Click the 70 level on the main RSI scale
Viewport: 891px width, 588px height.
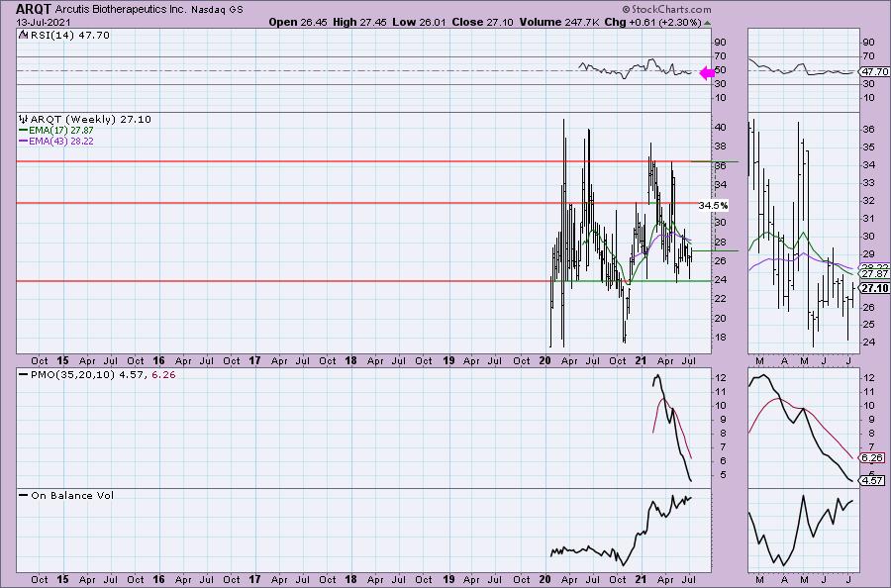coord(720,56)
